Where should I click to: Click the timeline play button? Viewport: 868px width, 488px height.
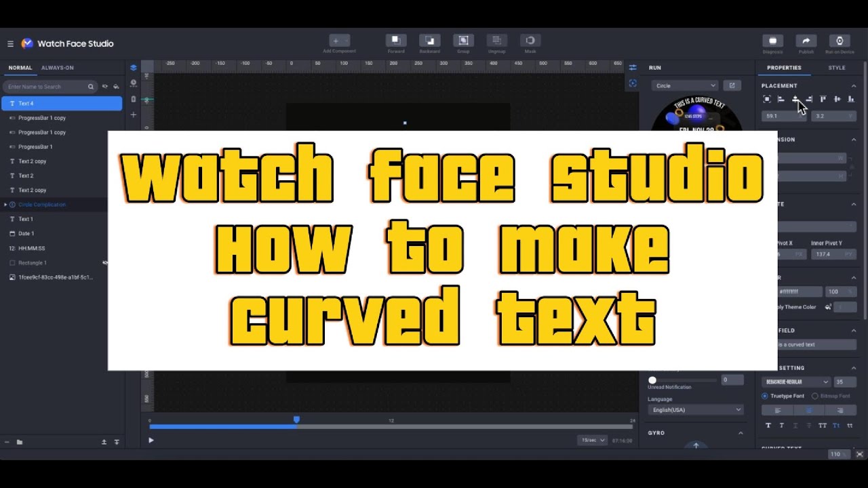coord(151,441)
